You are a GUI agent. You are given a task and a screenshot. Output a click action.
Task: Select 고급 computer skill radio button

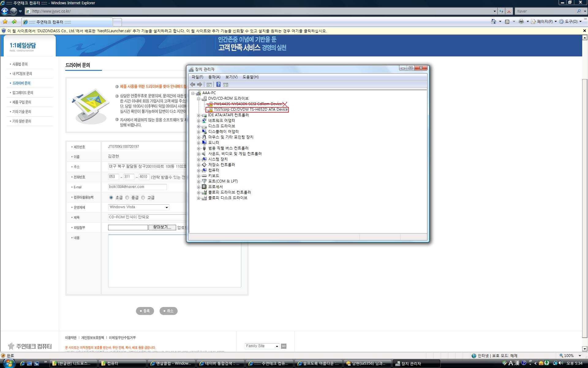(143, 197)
